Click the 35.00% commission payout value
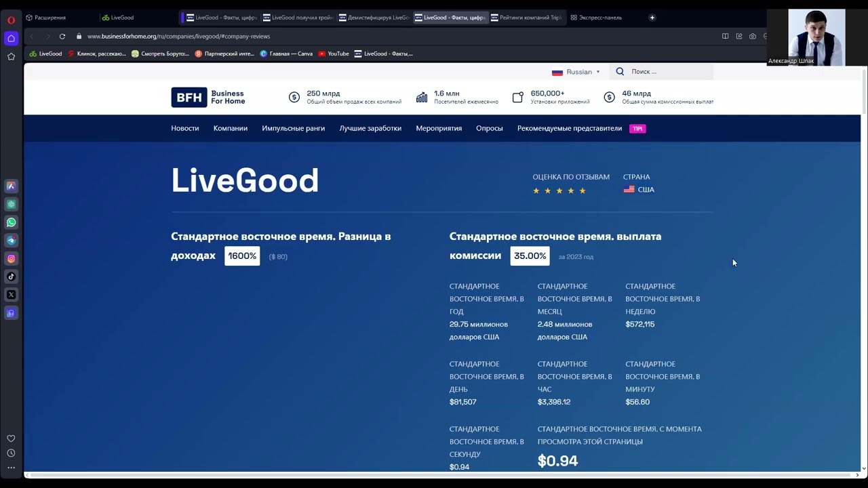The image size is (868, 488). [x=530, y=256]
